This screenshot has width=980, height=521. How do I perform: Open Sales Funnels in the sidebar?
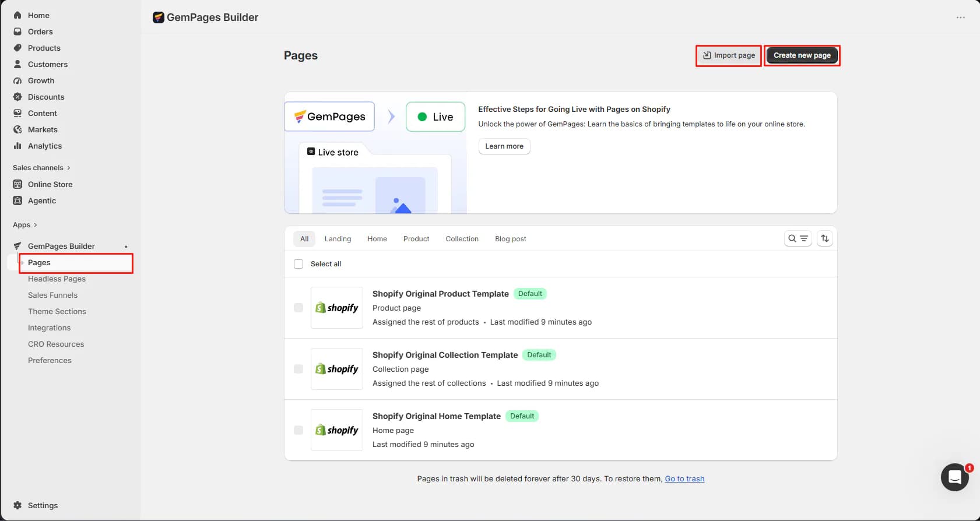click(52, 295)
